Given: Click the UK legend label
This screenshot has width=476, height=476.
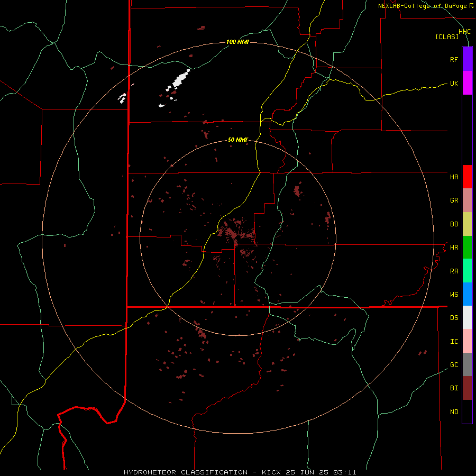Looking at the screenshot, I should [x=454, y=84].
